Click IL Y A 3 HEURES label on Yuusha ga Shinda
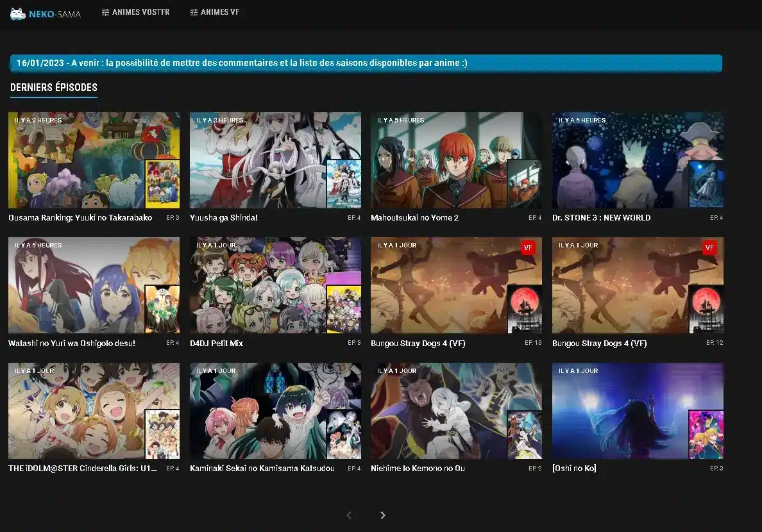This screenshot has height=532, width=762. (x=219, y=120)
